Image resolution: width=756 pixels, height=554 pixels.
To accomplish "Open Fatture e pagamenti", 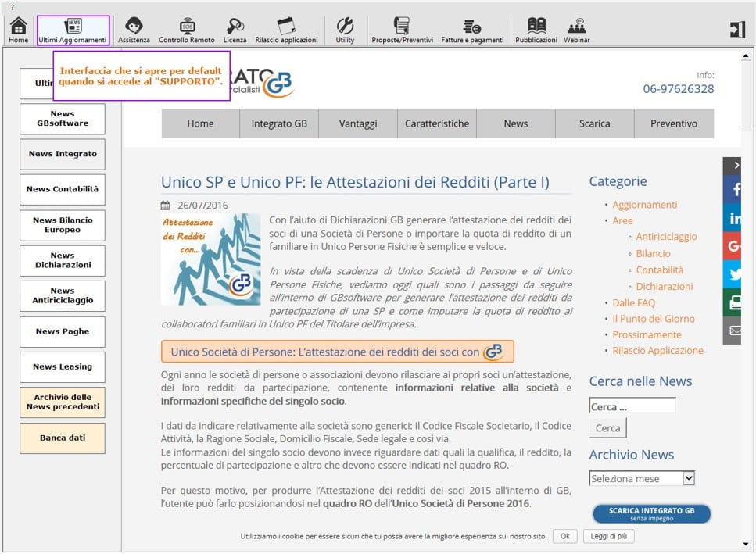I will [472, 30].
